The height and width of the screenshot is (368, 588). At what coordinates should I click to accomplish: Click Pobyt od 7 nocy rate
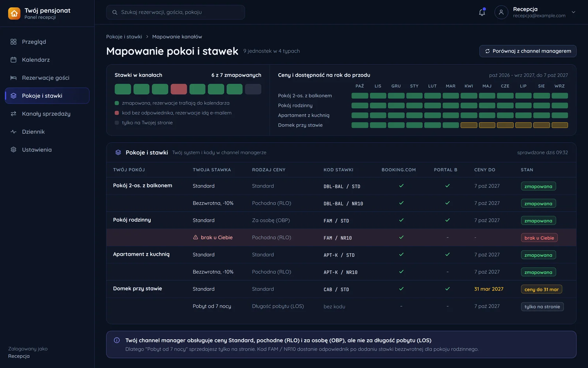(x=212, y=306)
